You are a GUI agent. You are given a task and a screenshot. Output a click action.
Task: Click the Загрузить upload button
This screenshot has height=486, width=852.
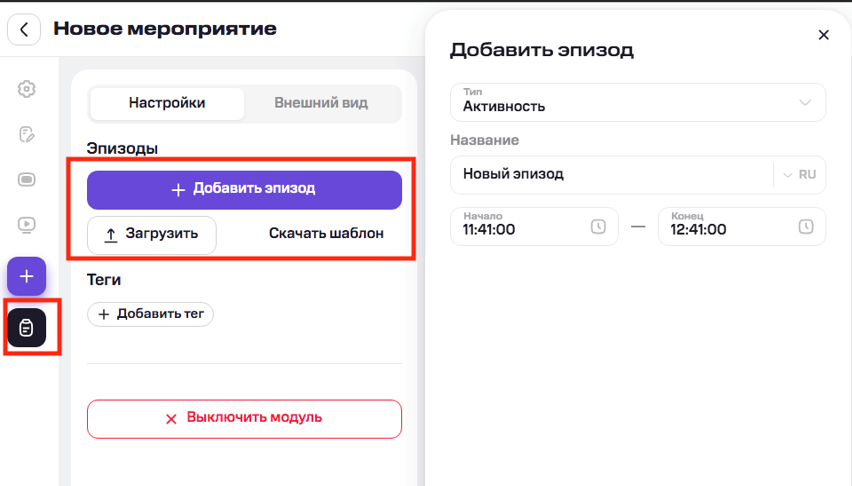coord(151,234)
